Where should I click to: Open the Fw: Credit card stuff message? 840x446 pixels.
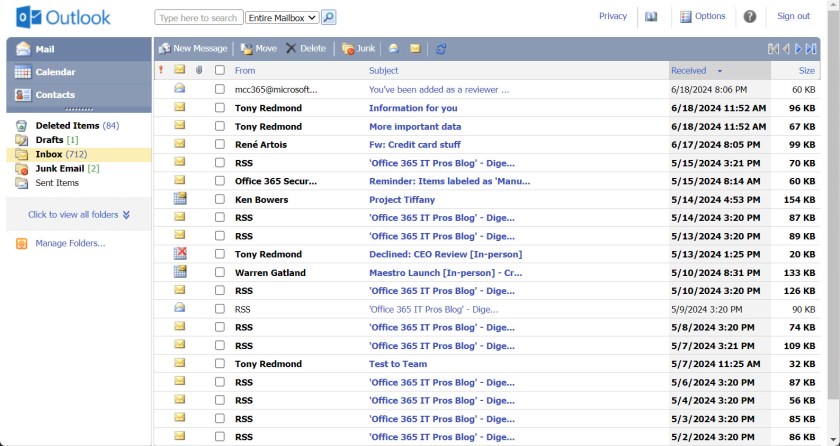415,145
